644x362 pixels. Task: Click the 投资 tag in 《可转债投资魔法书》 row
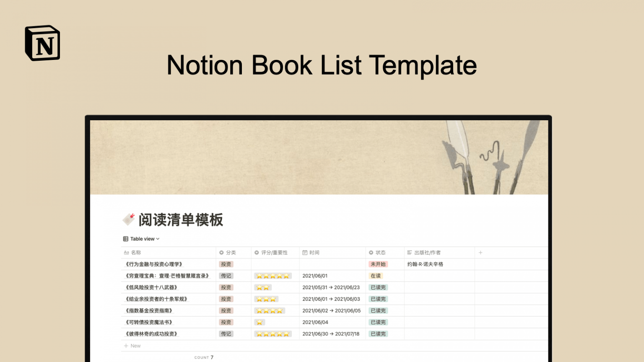(226, 322)
